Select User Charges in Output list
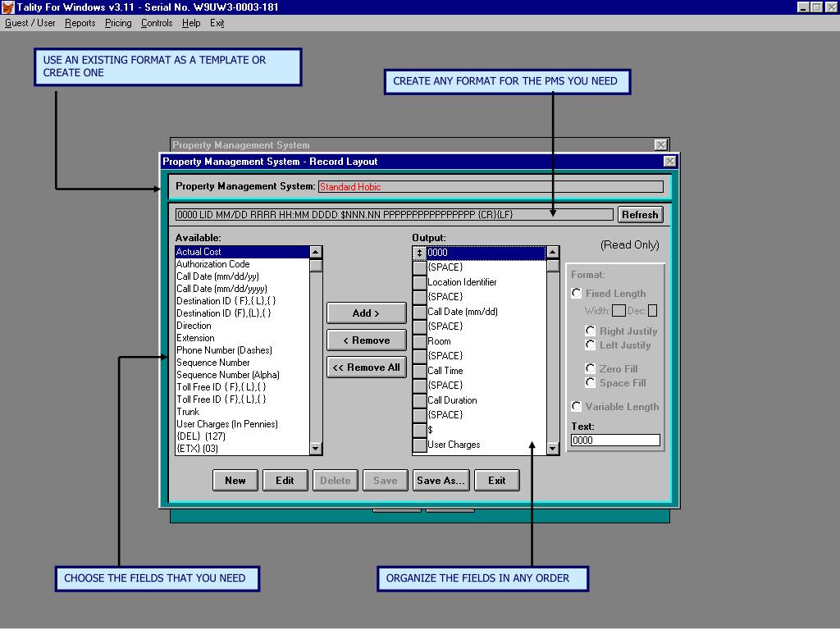Viewport: 840px width, 630px height. (486, 445)
